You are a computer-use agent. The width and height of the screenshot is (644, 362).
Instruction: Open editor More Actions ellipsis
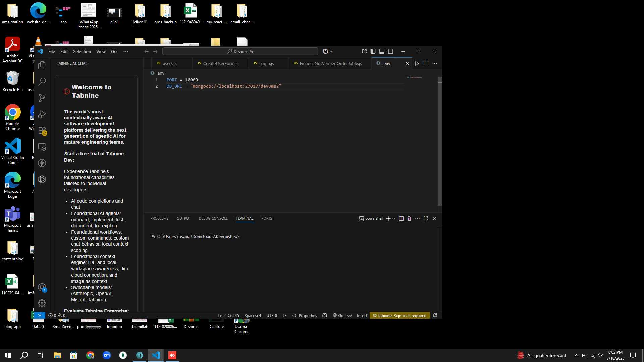click(435, 63)
